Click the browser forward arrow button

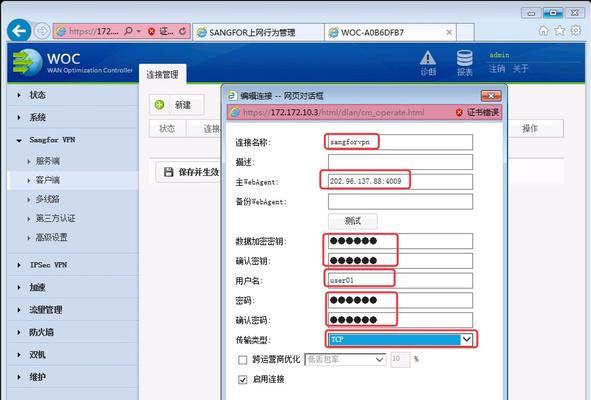[42, 31]
